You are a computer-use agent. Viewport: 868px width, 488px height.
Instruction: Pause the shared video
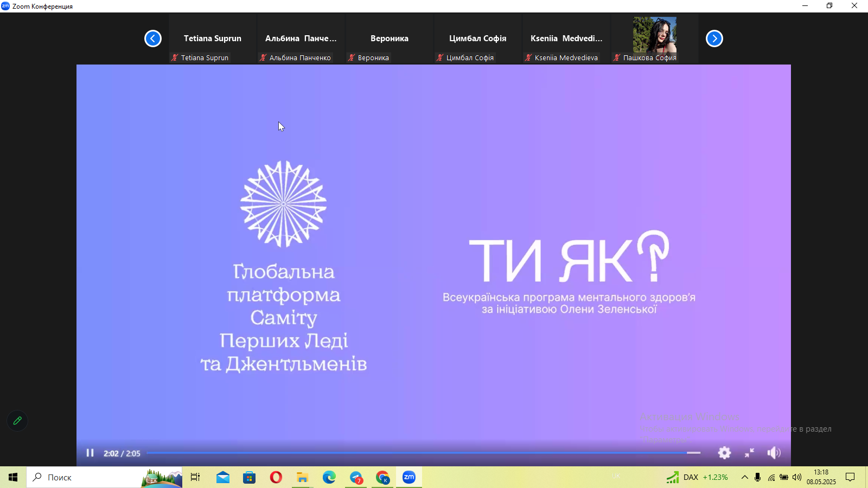pyautogui.click(x=90, y=453)
